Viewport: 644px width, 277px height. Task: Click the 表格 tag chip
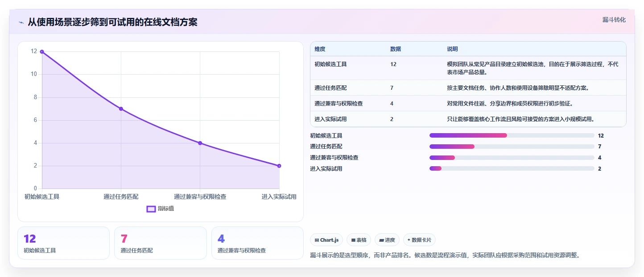point(359,240)
